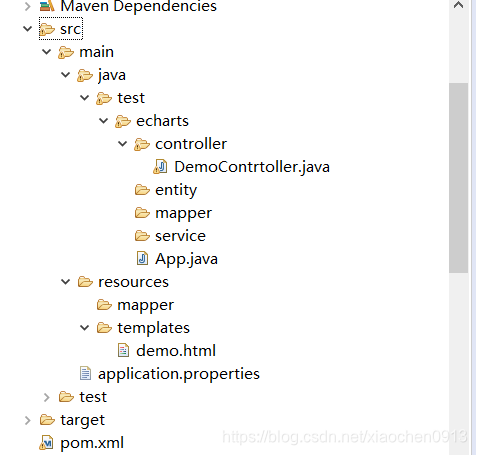Select Maven Dependencies label
The width and height of the screenshot is (477, 455).
tap(138, 6)
